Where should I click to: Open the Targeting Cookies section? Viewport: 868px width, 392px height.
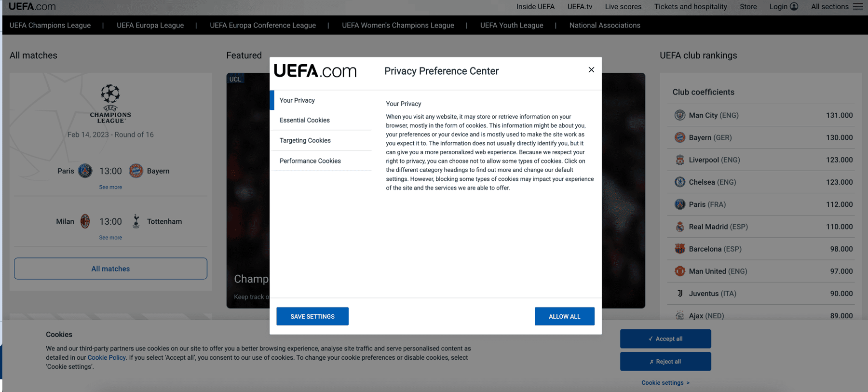(x=305, y=140)
